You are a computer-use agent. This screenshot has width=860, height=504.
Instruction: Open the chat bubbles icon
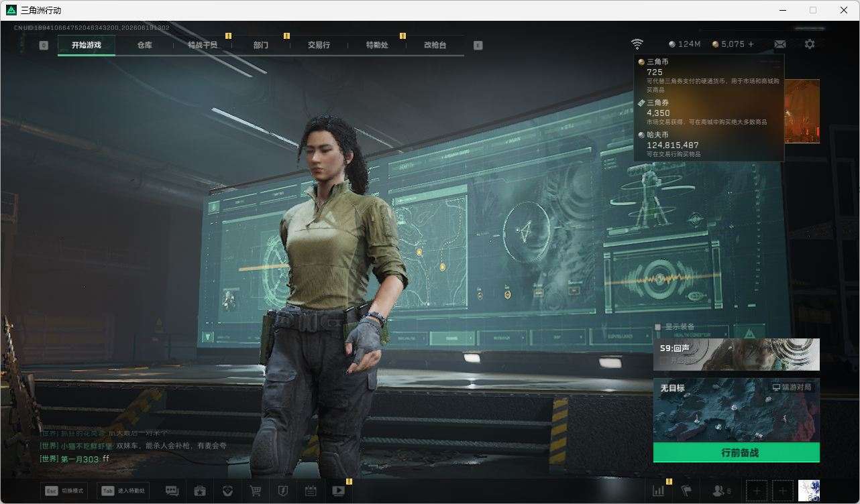pos(172,491)
